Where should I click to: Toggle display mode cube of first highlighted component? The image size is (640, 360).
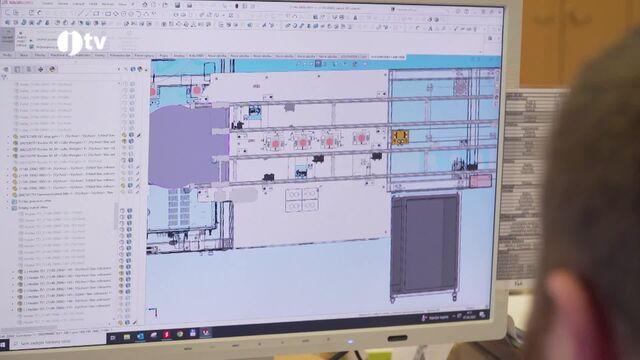click(131, 135)
